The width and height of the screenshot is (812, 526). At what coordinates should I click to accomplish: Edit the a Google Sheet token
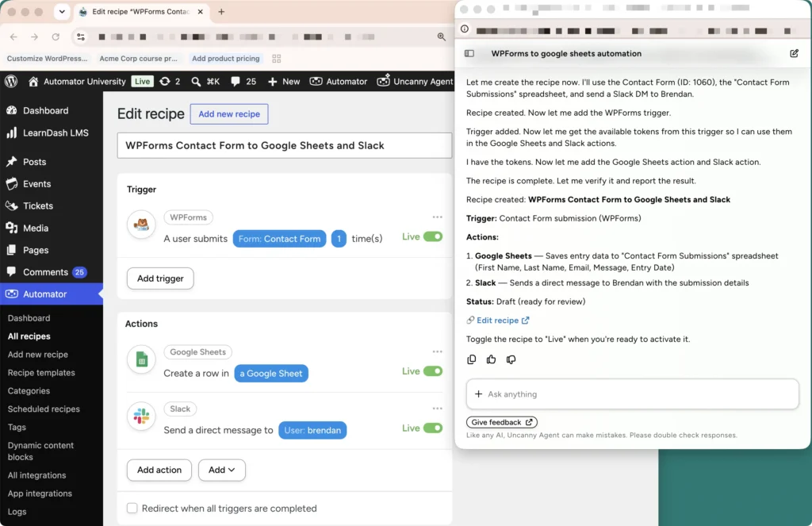271,373
